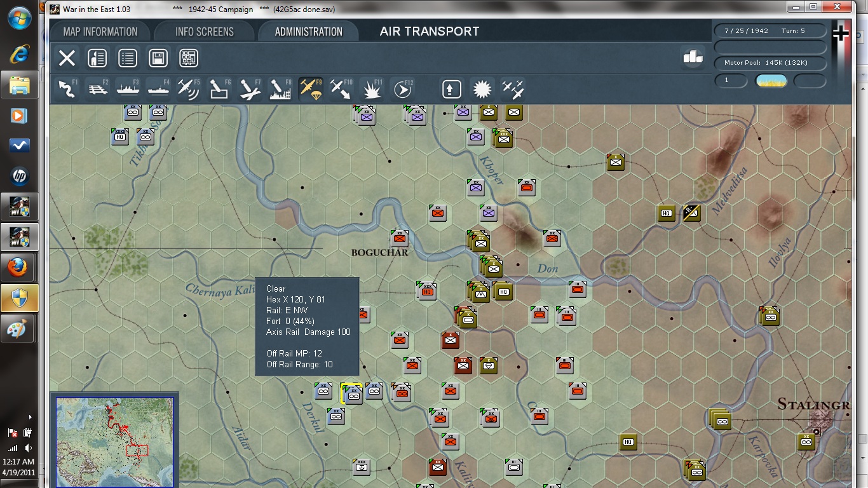Click the Motor Pool 145K field
Image resolution: width=868 pixels, height=488 pixels.
pyautogui.click(x=771, y=63)
